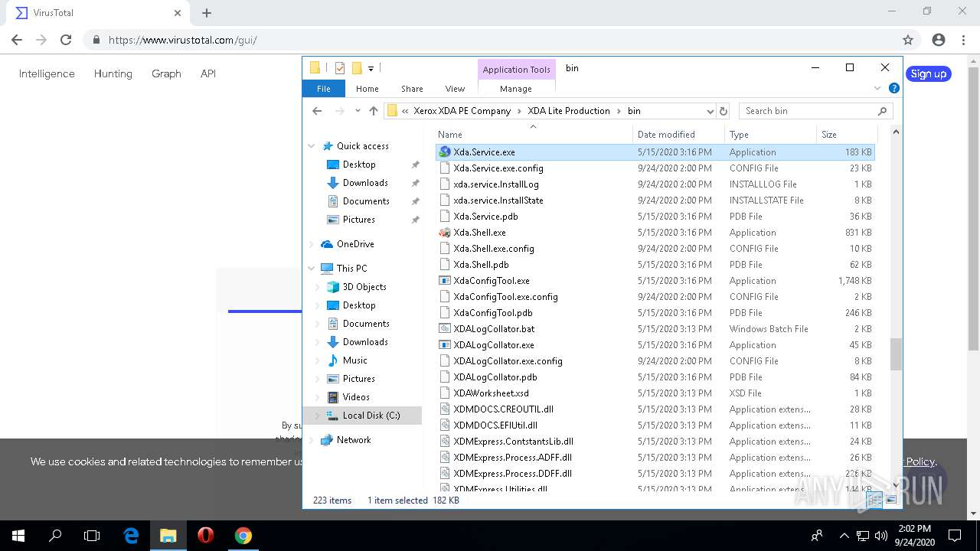The image size is (980, 551).
Task: Bookmark this page star icon in Chrome
Action: 908,40
